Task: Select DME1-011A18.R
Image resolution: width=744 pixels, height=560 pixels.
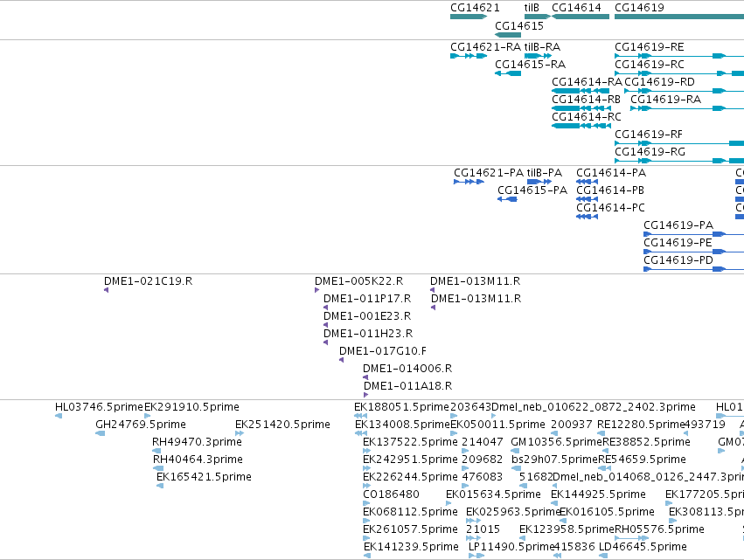Action: point(365,396)
